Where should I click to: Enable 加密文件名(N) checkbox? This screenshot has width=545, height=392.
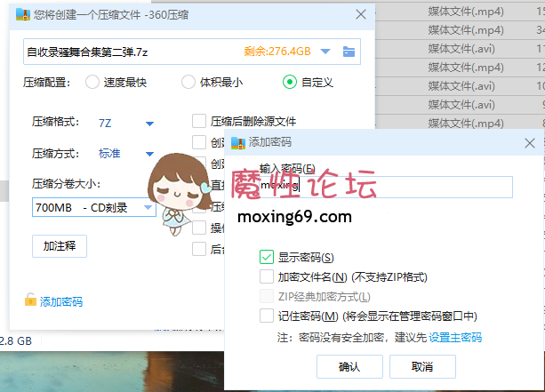pos(267,277)
